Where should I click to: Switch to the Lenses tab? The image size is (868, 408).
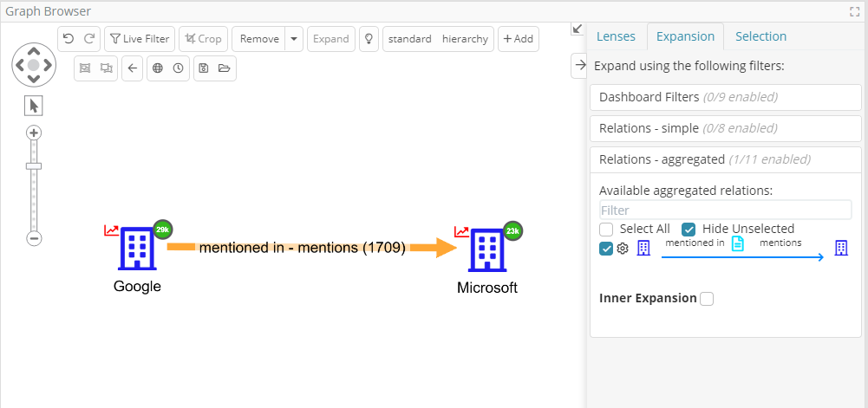click(616, 36)
